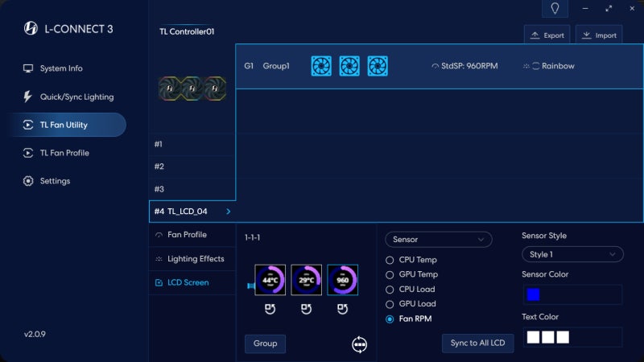Click the three-fan product image
This screenshot has height=362, width=644.
(x=192, y=88)
